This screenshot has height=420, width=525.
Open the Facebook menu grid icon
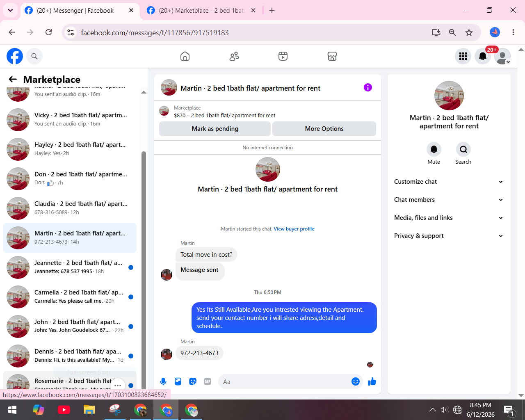click(x=463, y=56)
